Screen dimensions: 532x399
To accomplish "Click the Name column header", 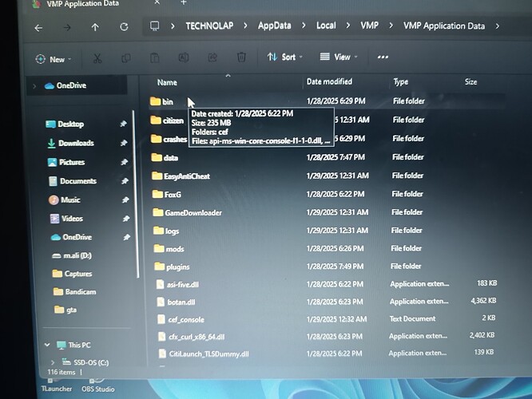I will pos(167,82).
